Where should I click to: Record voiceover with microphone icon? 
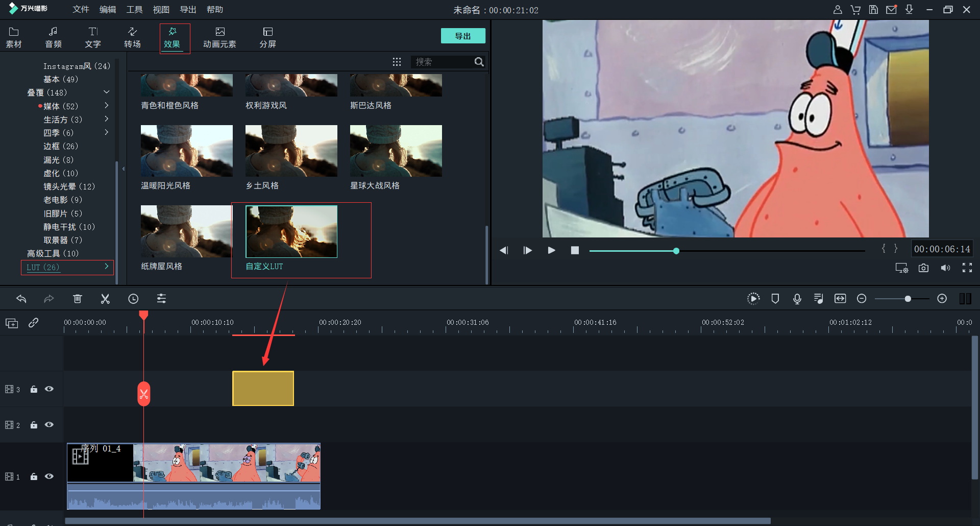click(x=797, y=299)
